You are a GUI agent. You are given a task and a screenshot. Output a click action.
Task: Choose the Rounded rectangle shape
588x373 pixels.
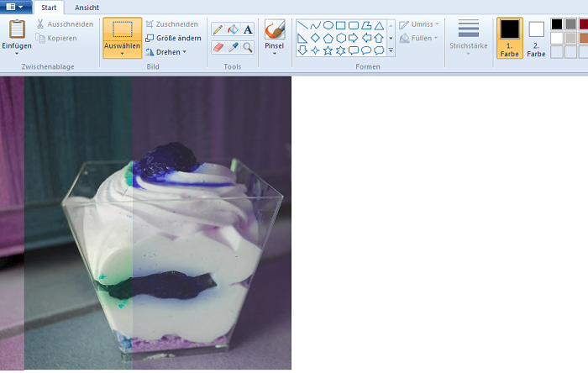point(354,25)
